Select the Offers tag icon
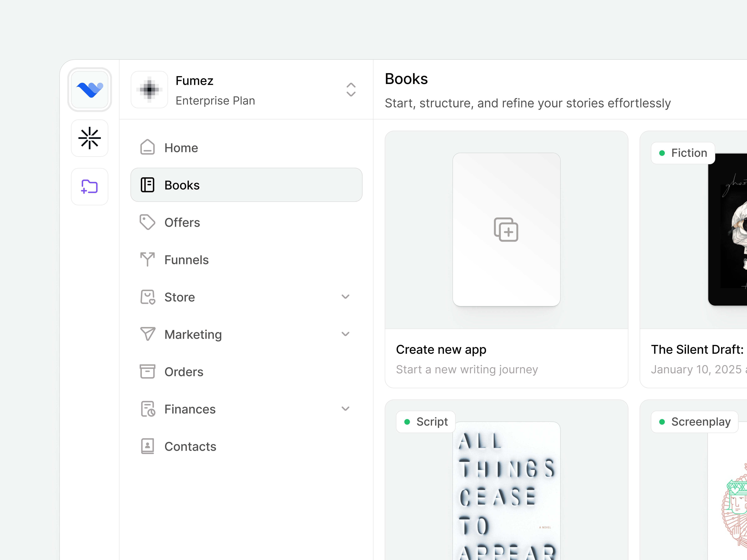Viewport: 747px width, 560px height. click(147, 222)
